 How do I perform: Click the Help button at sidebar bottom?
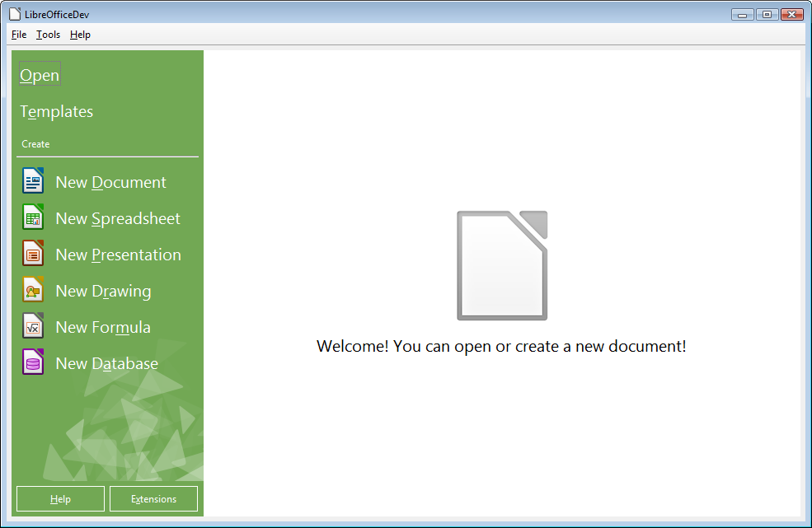tap(60, 498)
